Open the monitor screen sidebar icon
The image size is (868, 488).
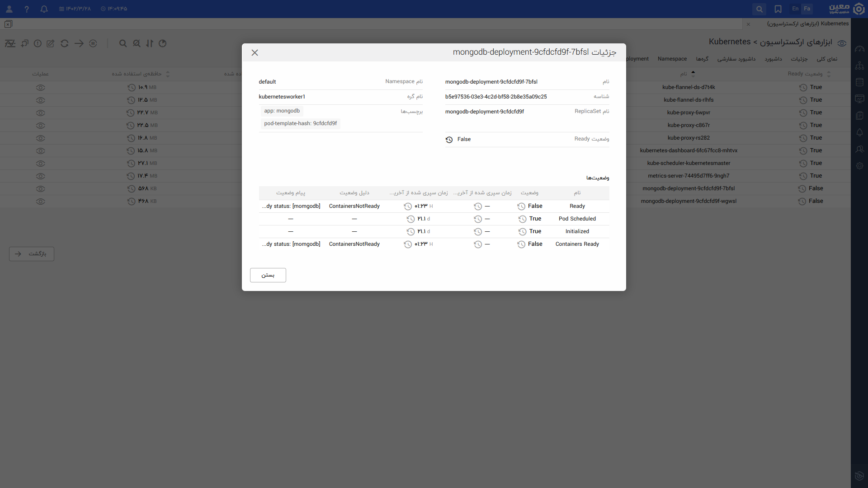859,99
